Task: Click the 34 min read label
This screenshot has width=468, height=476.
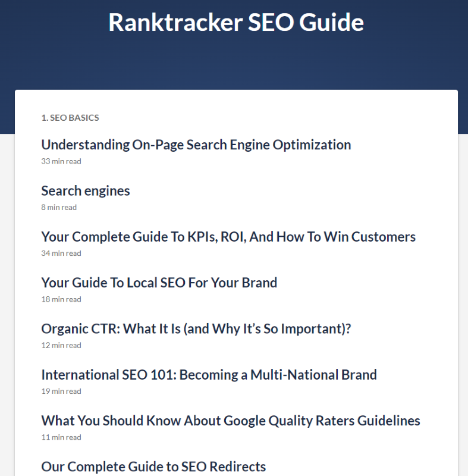Action: coord(61,253)
